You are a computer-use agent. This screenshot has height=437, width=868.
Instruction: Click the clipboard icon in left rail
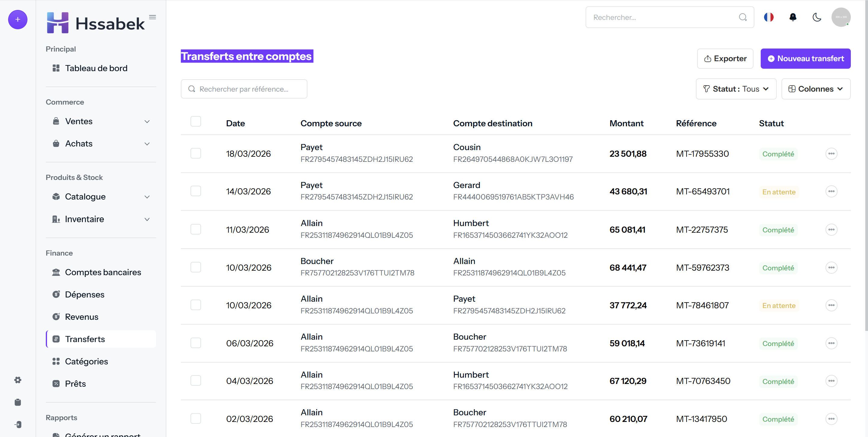[x=18, y=402]
